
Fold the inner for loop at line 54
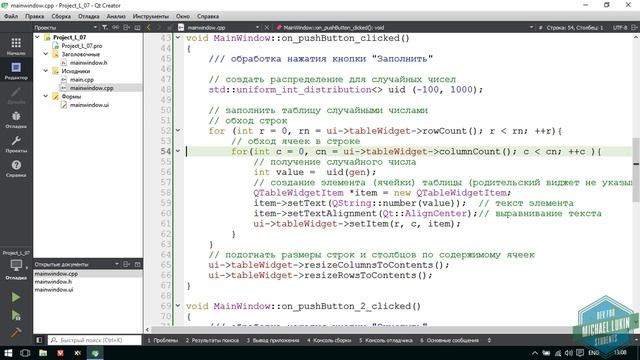tap(178, 151)
